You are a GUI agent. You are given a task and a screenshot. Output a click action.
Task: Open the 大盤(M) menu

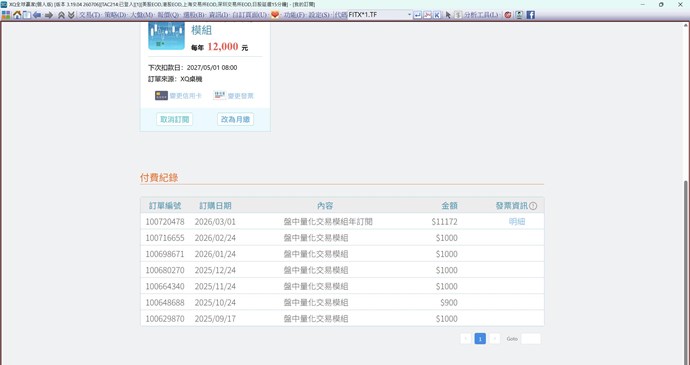click(142, 15)
